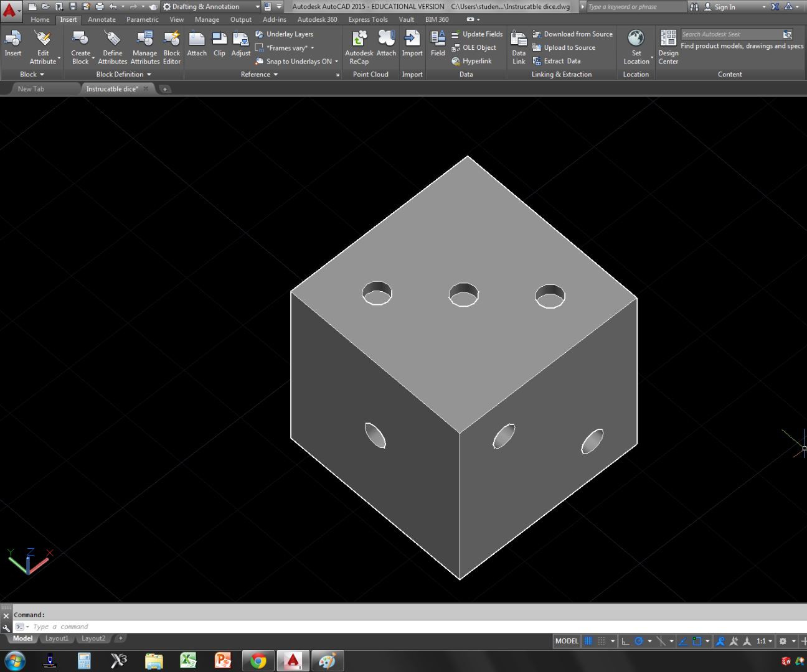Open the annotation scale 1:1 dropdown
This screenshot has width=807, height=672.
(764, 641)
